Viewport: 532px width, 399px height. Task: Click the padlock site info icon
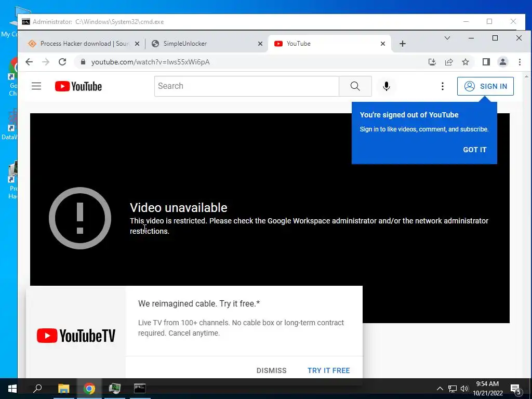pos(83,62)
